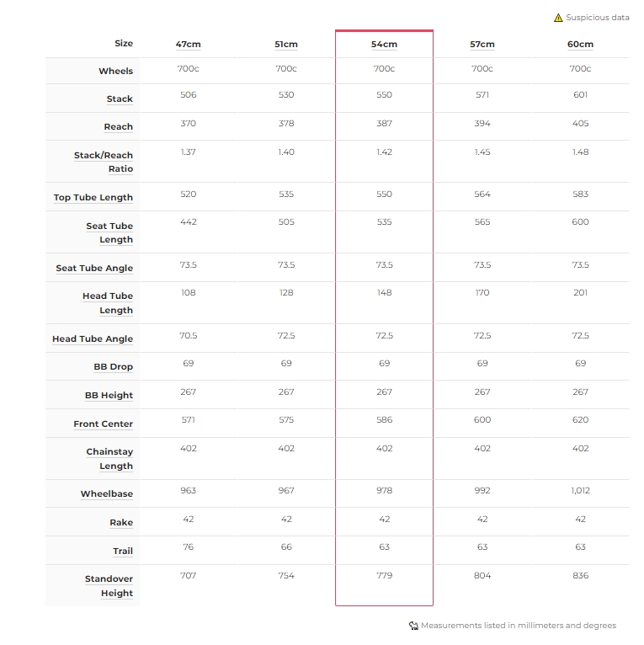Choose the 54cm size column header
This screenshot has width=644, height=645.
click(x=385, y=45)
